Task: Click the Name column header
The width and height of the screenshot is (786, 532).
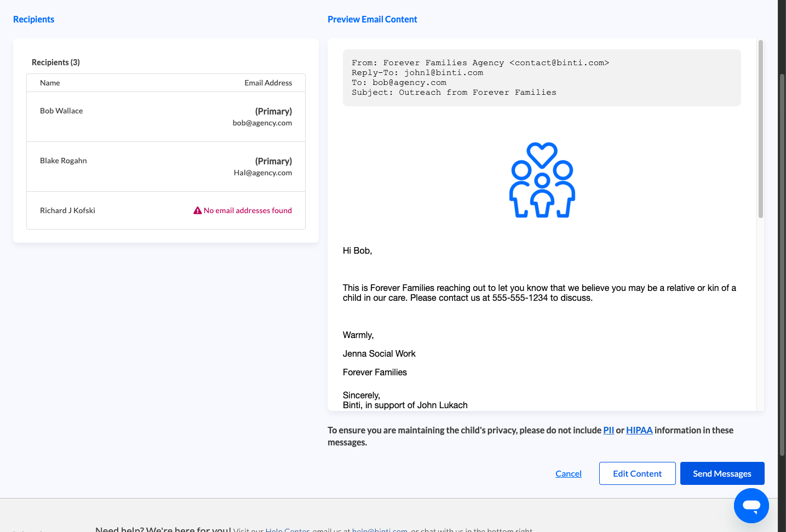Action: pos(50,83)
